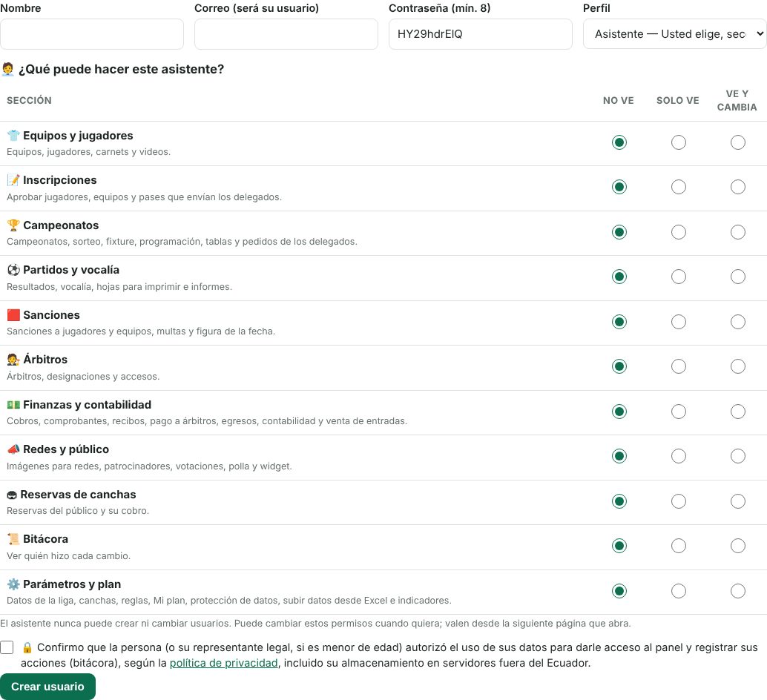767x700 pixels.
Task: Click the SOLO VE column header
Action: pos(677,100)
